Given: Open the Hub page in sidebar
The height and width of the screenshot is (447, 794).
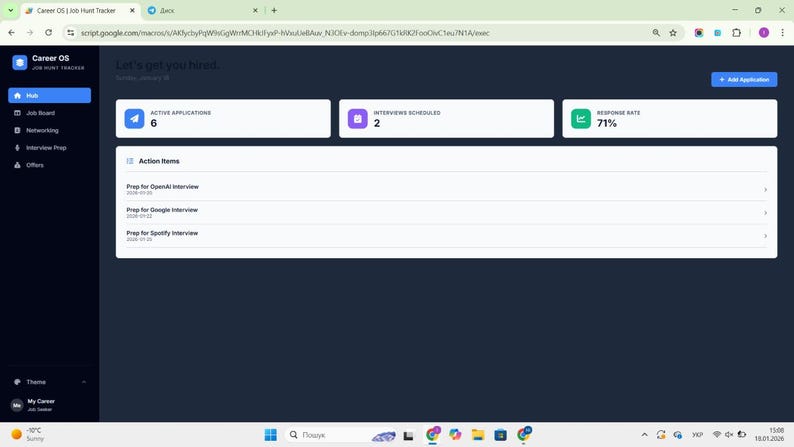Looking at the screenshot, I should tap(49, 95).
